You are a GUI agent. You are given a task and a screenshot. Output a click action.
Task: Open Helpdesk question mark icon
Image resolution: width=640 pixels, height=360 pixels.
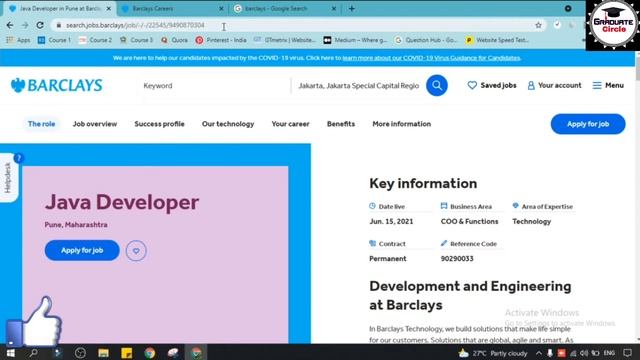(x=18, y=158)
